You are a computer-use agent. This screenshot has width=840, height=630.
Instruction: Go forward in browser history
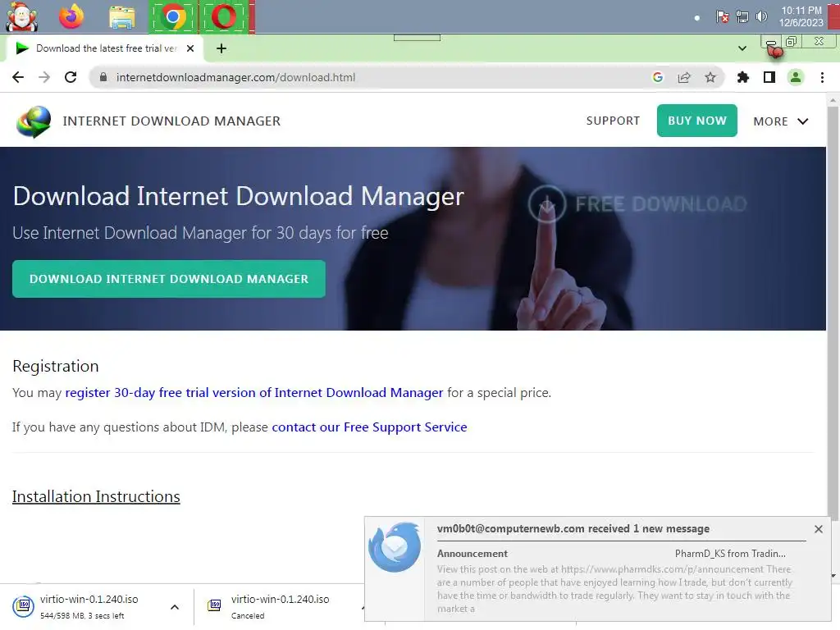(44, 77)
